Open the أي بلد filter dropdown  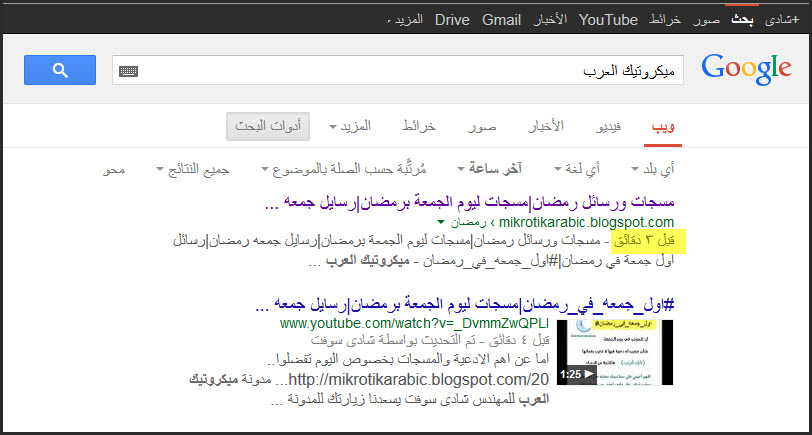[653, 169]
